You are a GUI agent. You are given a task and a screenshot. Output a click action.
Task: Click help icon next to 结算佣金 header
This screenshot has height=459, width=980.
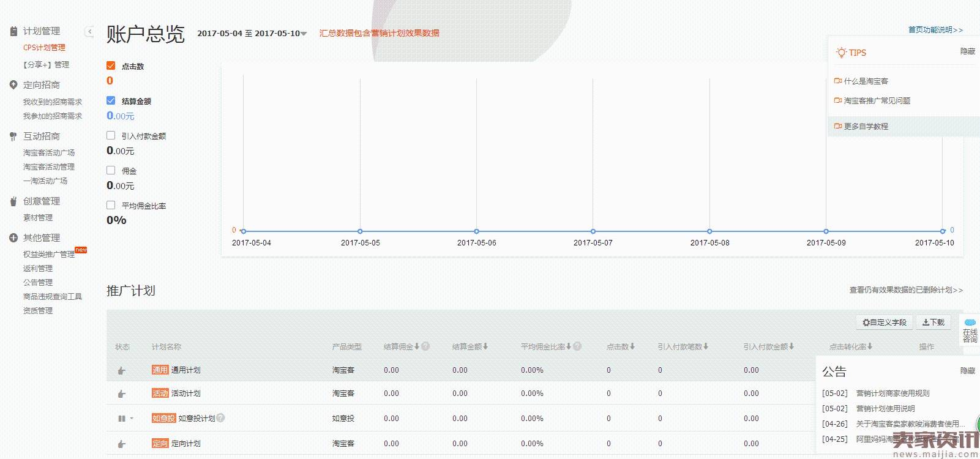pyautogui.click(x=425, y=346)
